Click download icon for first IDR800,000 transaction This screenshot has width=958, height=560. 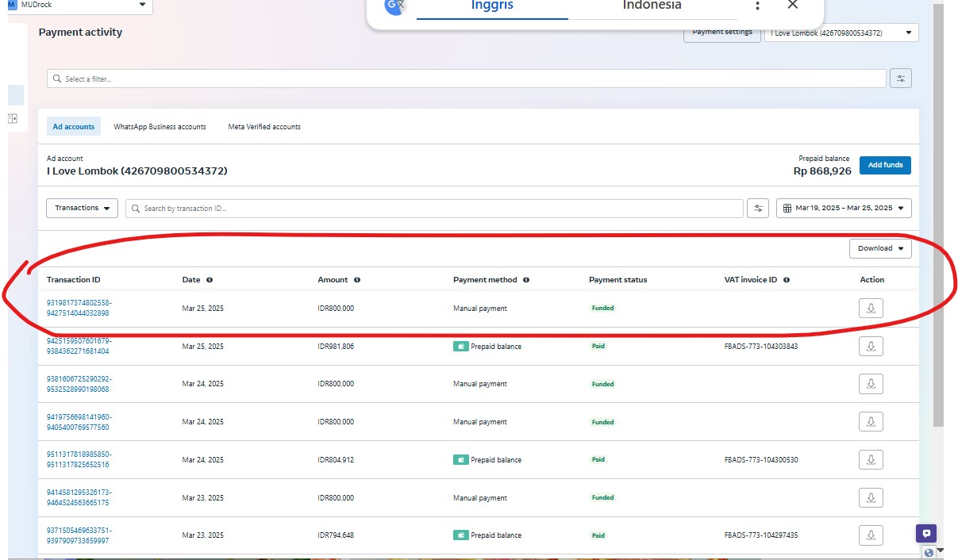(x=871, y=309)
